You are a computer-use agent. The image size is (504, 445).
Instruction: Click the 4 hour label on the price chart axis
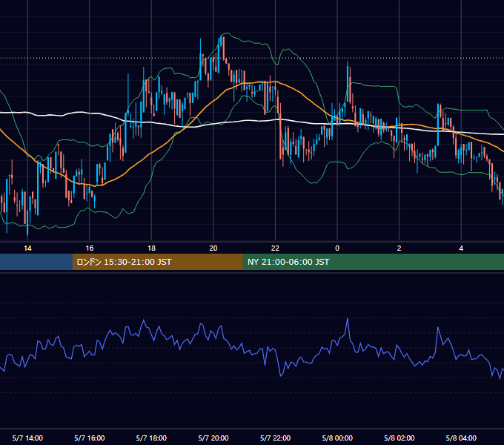461,248
